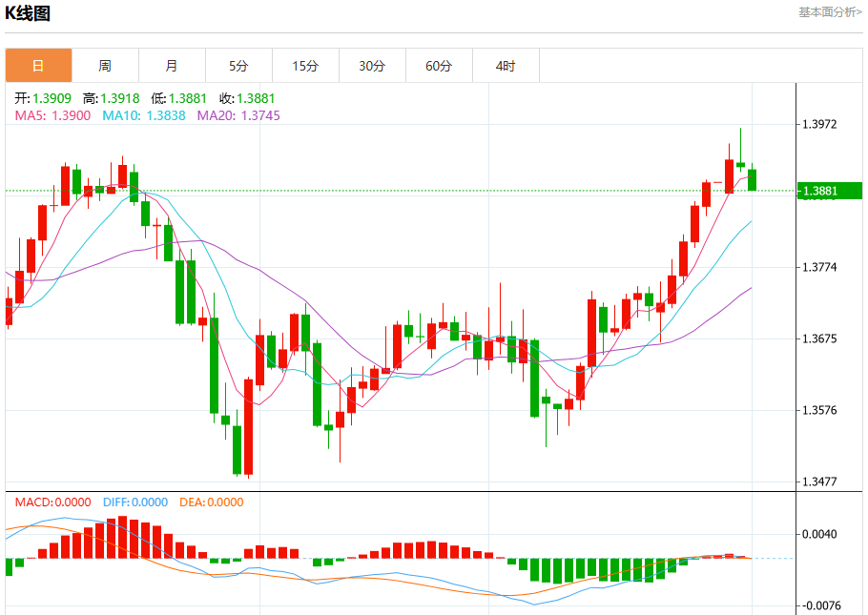This screenshot has height=615, width=868.
Task: Click the DIFF blue value label
Action: (135, 502)
